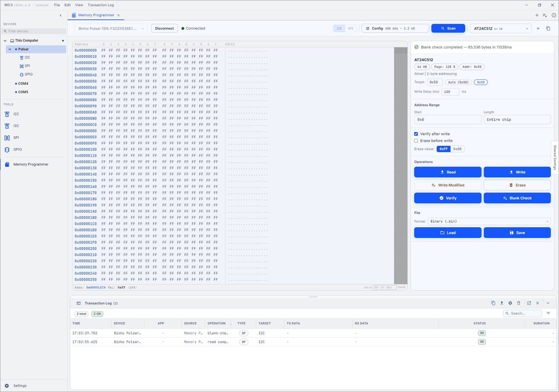
Task: Open the View menu
Action: click(79, 5)
